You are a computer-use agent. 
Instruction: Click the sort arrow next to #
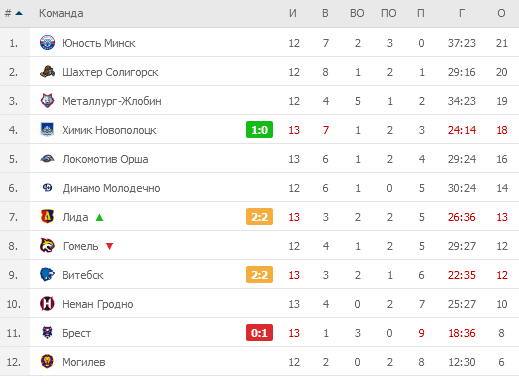[19, 13]
